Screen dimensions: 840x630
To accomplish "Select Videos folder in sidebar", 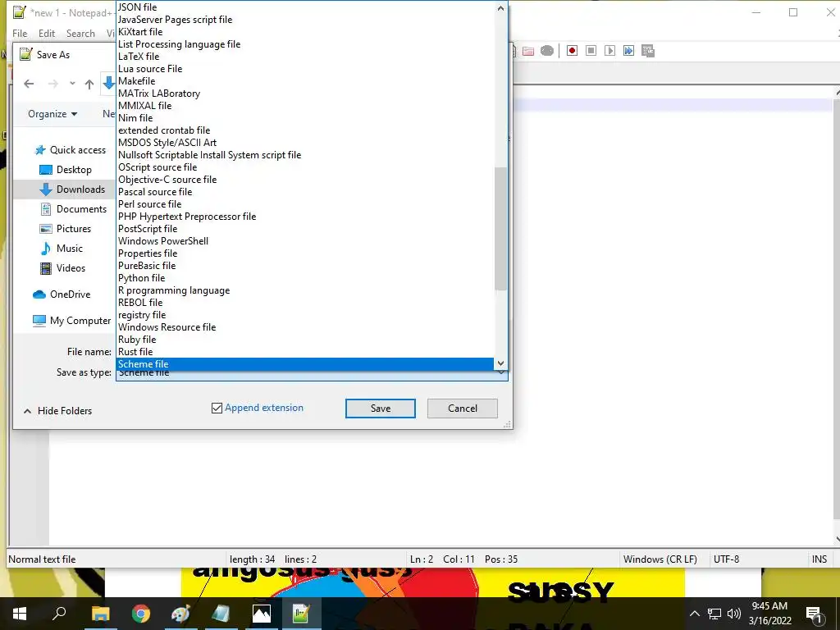I will coord(62,268).
